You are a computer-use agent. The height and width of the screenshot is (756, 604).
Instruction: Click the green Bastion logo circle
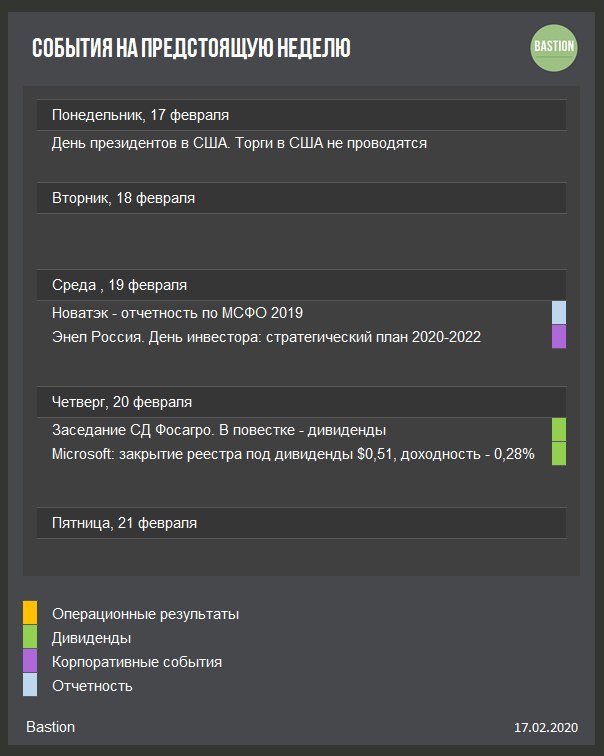[x=553, y=48]
